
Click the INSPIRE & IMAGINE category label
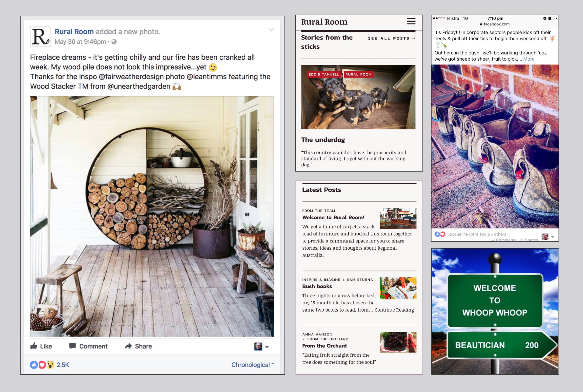point(321,280)
